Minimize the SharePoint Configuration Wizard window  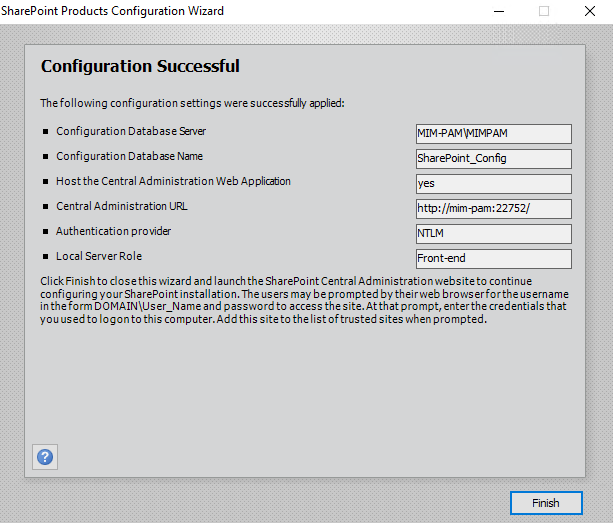pyautogui.click(x=498, y=11)
